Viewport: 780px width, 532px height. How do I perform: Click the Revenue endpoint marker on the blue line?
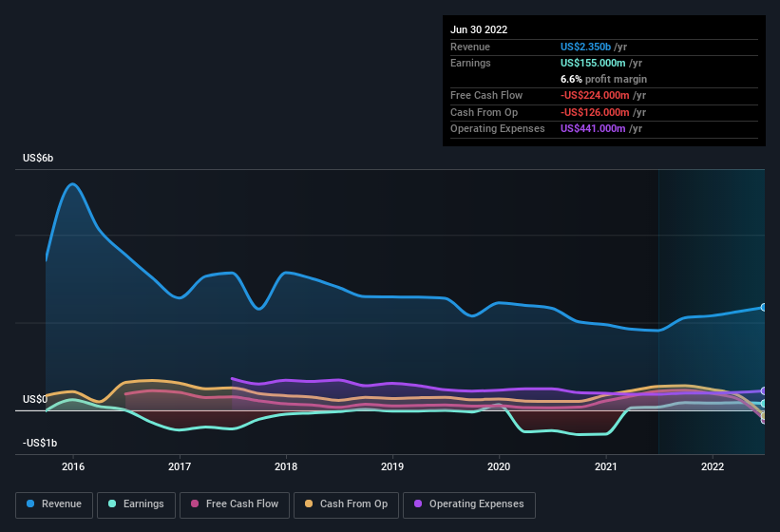764,307
